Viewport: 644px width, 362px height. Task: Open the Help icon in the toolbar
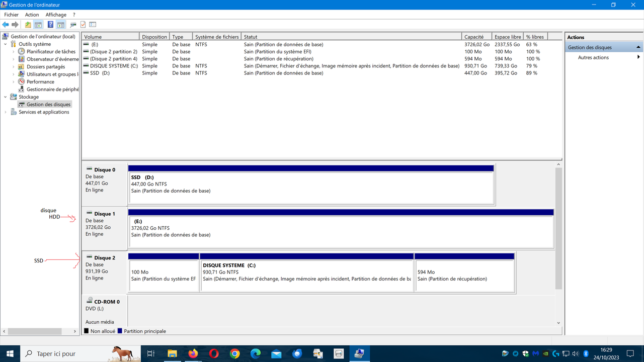tap(50, 24)
